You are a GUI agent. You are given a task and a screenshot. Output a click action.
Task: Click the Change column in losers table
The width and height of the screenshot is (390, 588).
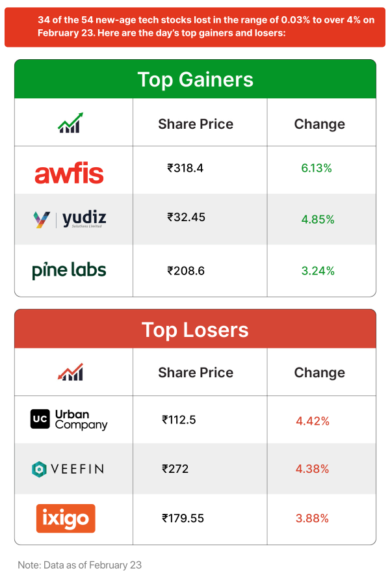click(x=319, y=373)
